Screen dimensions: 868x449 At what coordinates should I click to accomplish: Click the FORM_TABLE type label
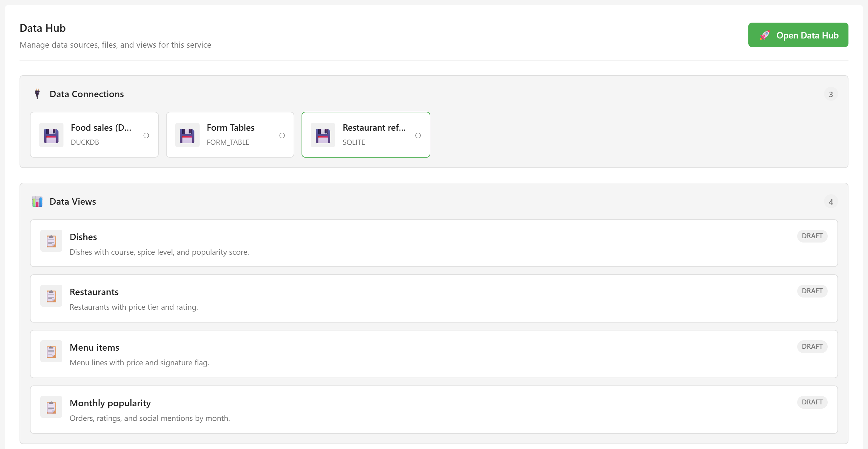point(228,142)
